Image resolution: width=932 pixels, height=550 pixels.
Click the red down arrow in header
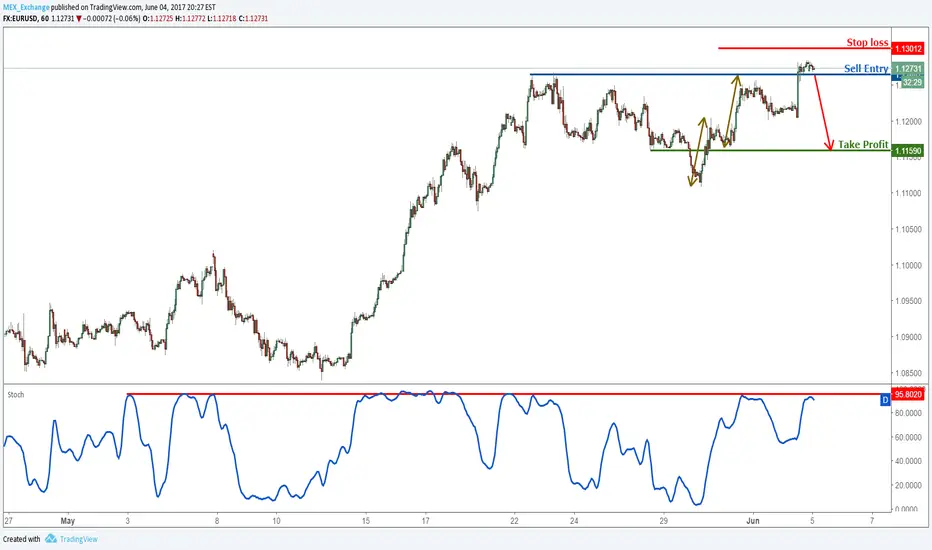(x=79, y=18)
